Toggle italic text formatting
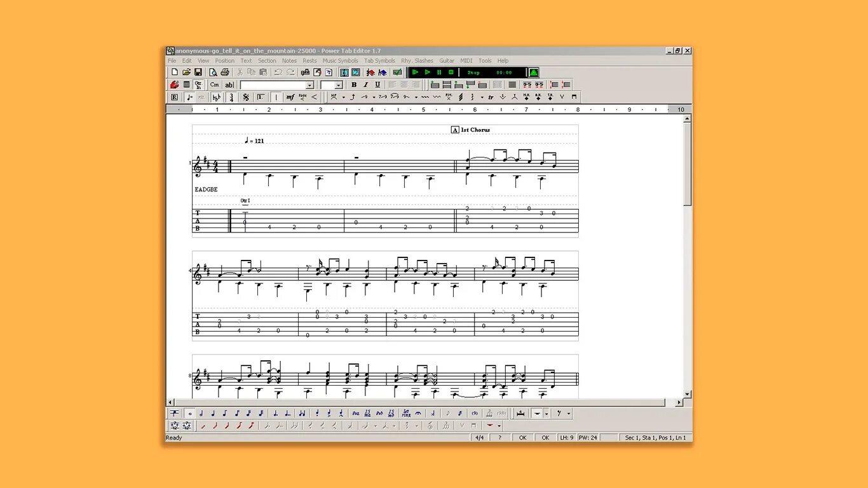The width and height of the screenshot is (868, 488). pyautogui.click(x=365, y=85)
